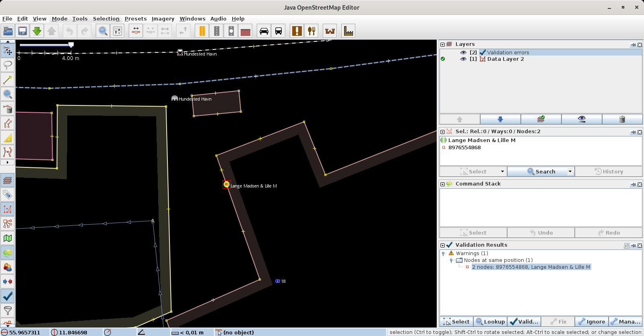
Task: Activate the Draw nodes tool
Action: [x=8, y=80]
